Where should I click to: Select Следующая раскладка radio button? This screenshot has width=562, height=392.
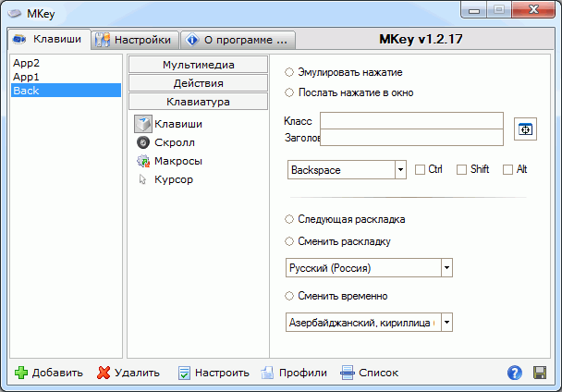[289, 219]
